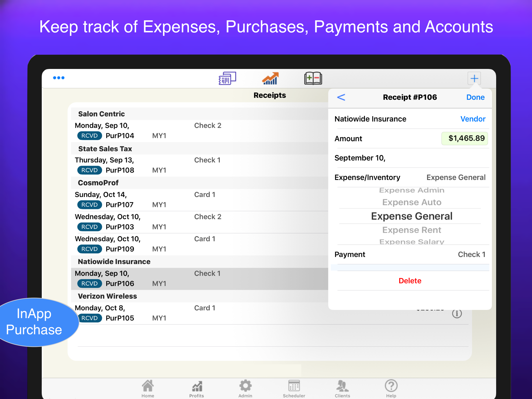Select the Natiowide Insurance vendor name in panel
532x399 pixels.
point(370,119)
